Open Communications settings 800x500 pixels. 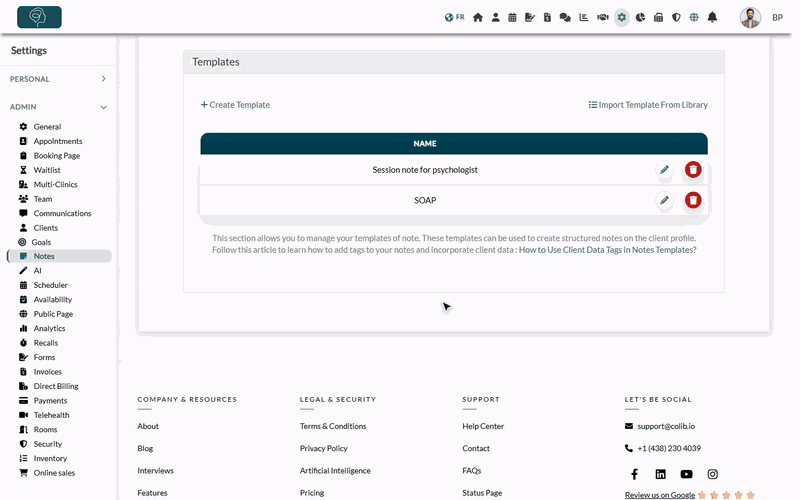(62, 213)
